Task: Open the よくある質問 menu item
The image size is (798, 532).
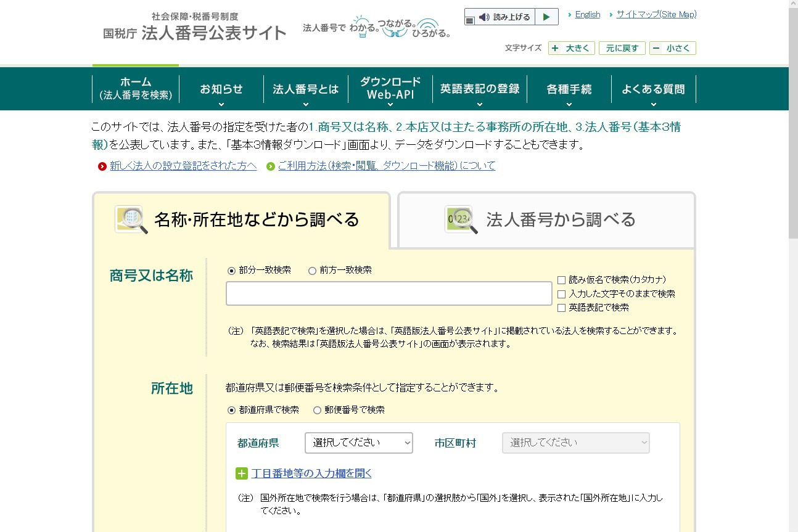Action: 653,89
